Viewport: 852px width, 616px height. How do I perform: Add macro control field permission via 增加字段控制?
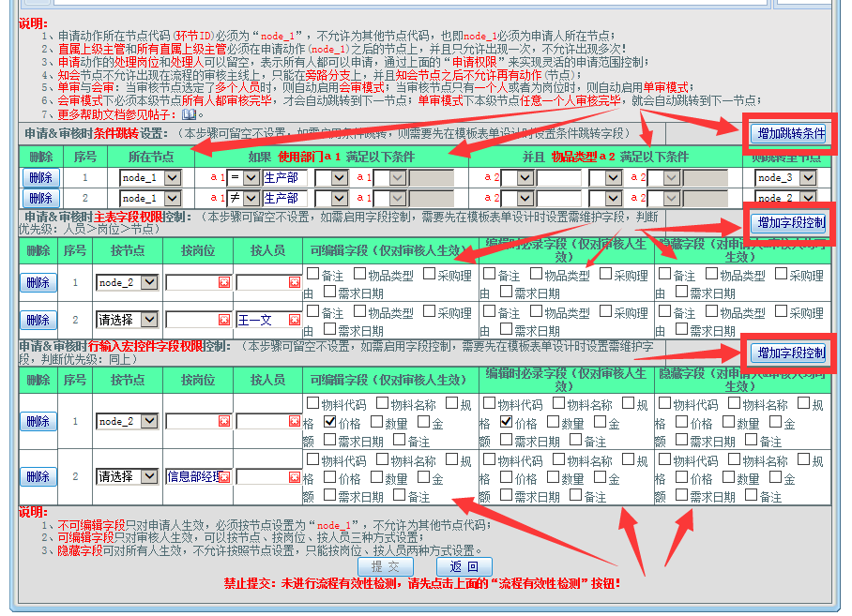pyautogui.click(x=789, y=353)
